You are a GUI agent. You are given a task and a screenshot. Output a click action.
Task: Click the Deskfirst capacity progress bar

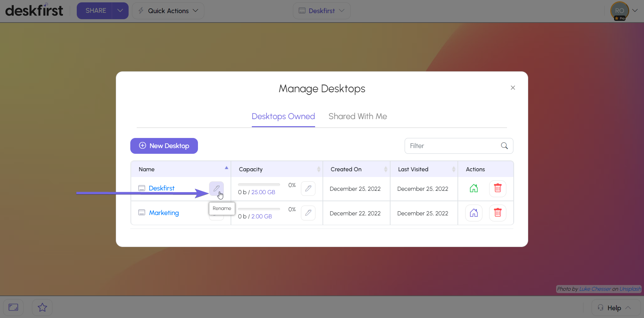pos(259,185)
